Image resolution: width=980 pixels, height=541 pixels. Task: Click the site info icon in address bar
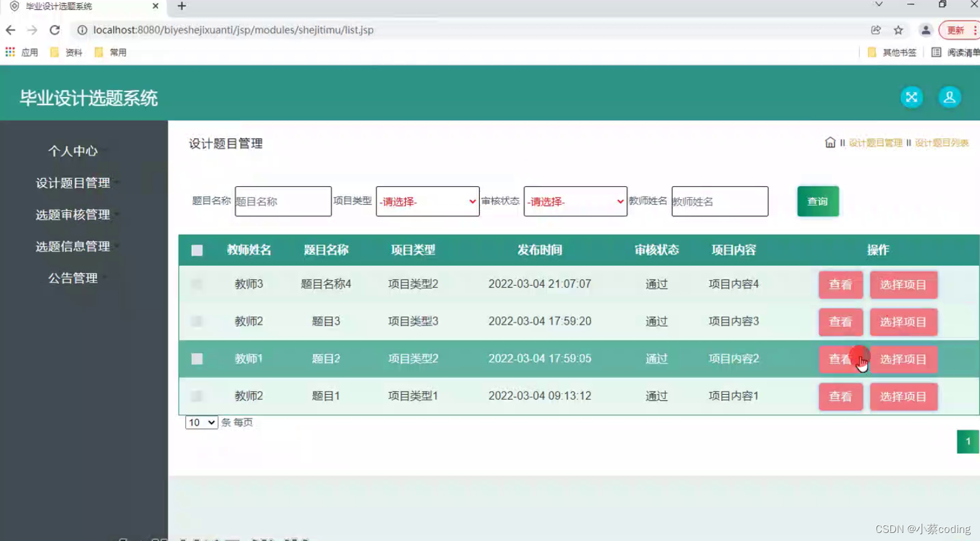coord(82,30)
